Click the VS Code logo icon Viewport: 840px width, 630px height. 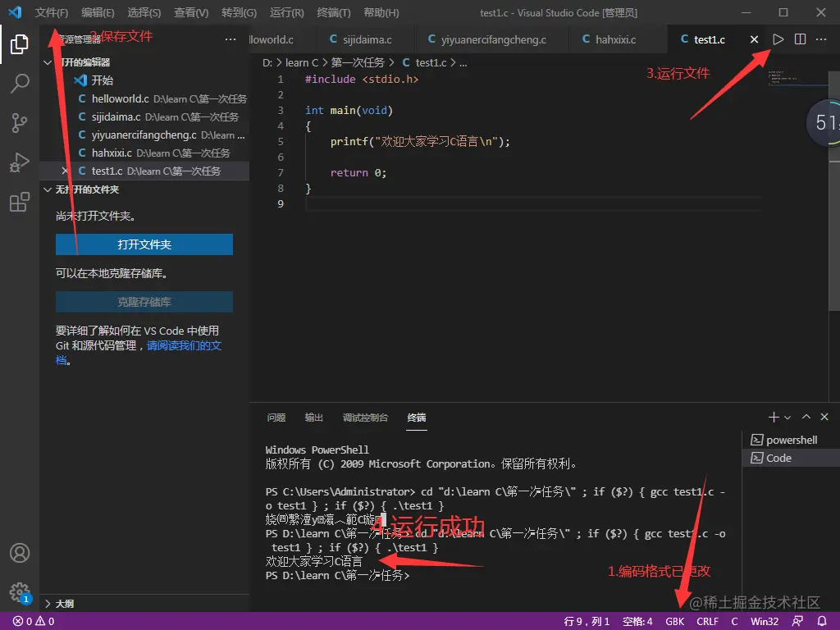(15, 12)
